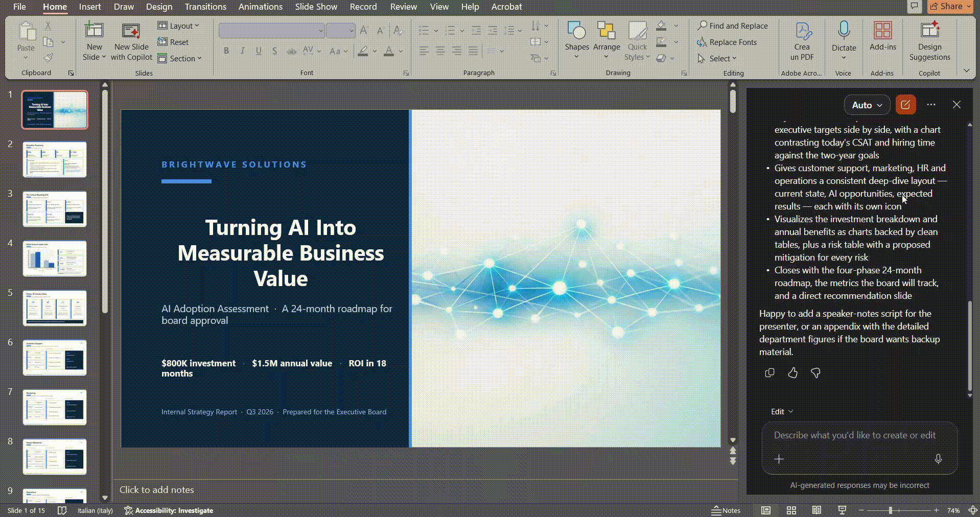Screen dimensions: 980x517
Task: Toggle Strikethrough formatting
Action: 291,51
